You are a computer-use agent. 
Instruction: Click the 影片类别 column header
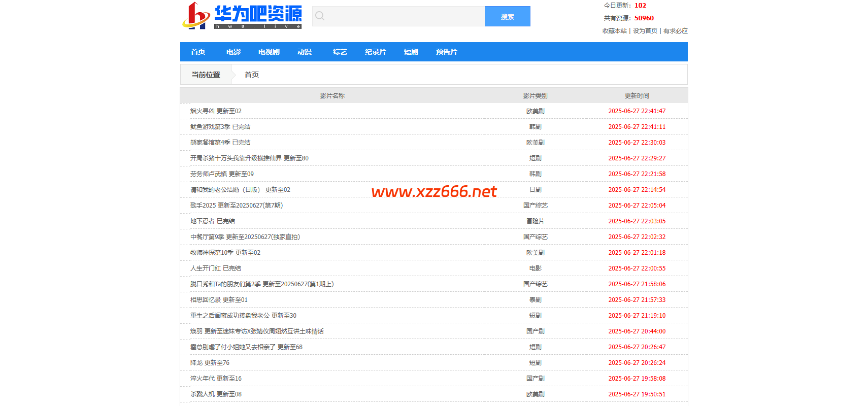click(536, 96)
